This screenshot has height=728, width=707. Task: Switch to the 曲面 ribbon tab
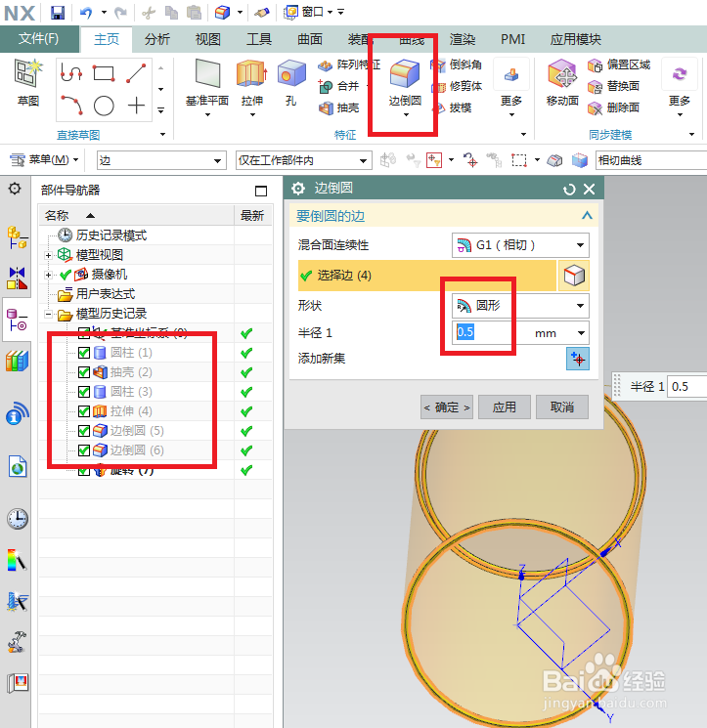[x=310, y=39]
